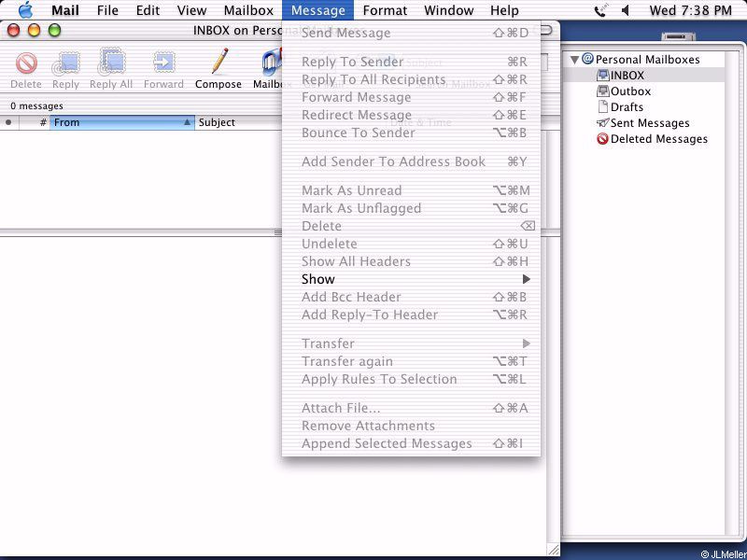Choose Apply Rules To Selection
747x560 pixels.
tap(411, 379)
